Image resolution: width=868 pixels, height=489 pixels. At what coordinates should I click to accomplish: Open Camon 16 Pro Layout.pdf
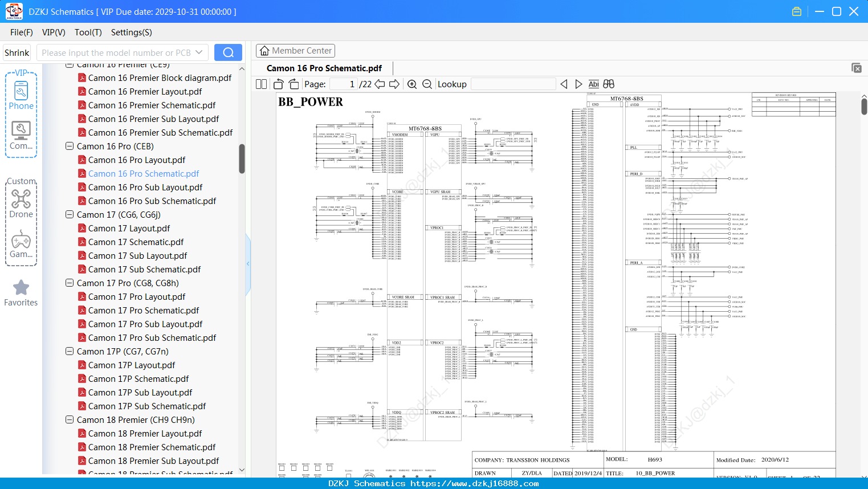pyautogui.click(x=137, y=160)
